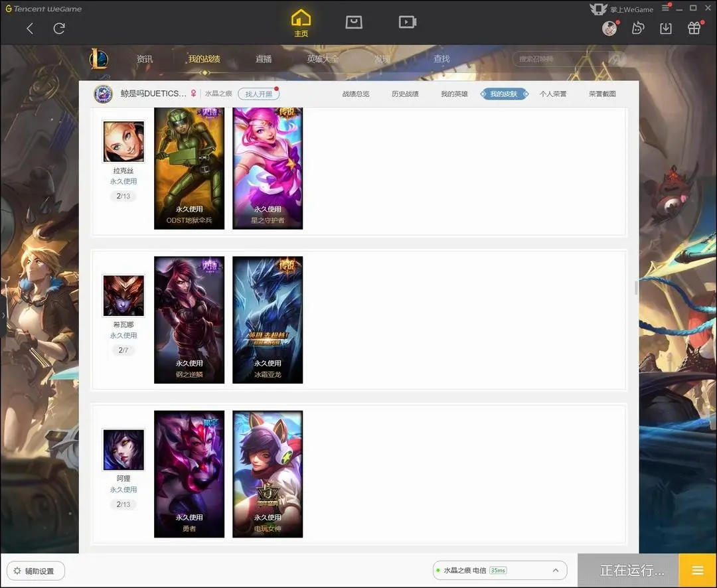Open the 水晶之痕 电信 server dropdown
The image size is (717, 588).
coord(500,571)
